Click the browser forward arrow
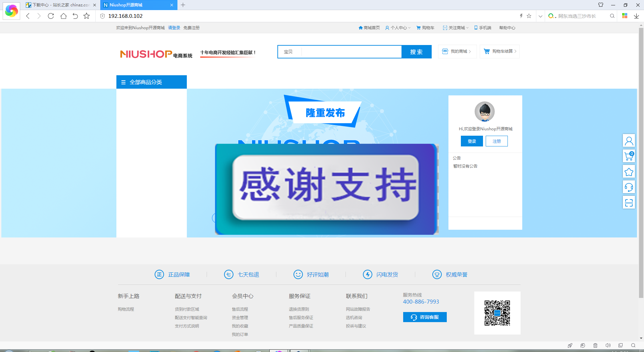The height and width of the screenshot is (352, 644). point(39,16)
